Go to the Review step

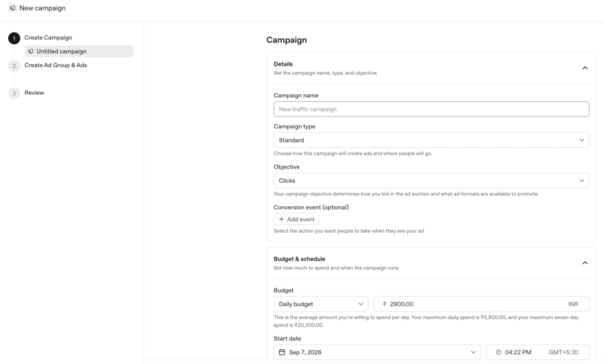tap(34, 92)
